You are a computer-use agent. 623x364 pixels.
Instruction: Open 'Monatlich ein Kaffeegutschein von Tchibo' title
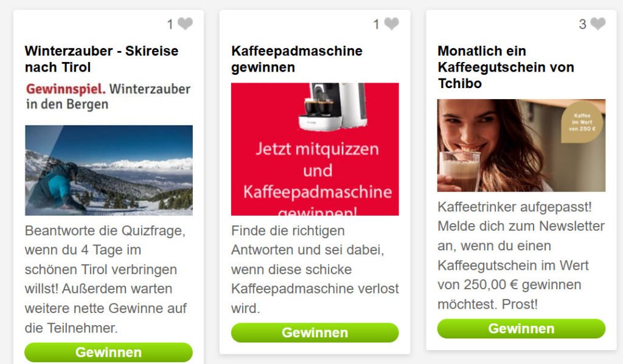506,67
